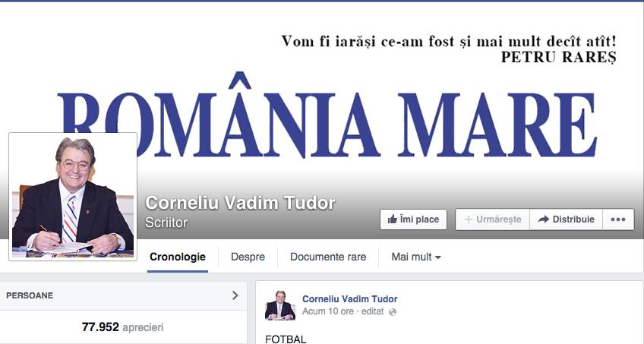Like the page with Îmi place
644x344 pixels.
click(x=413, y=219)
